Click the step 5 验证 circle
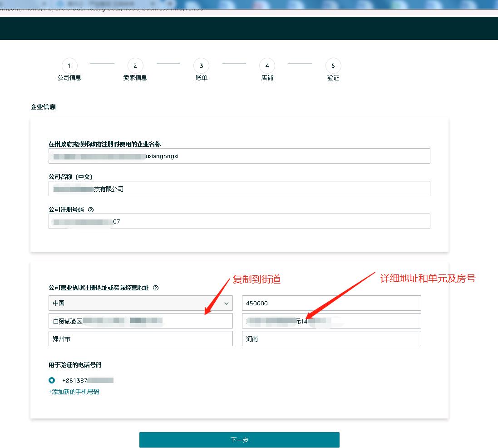 click(x=333, y=65)
